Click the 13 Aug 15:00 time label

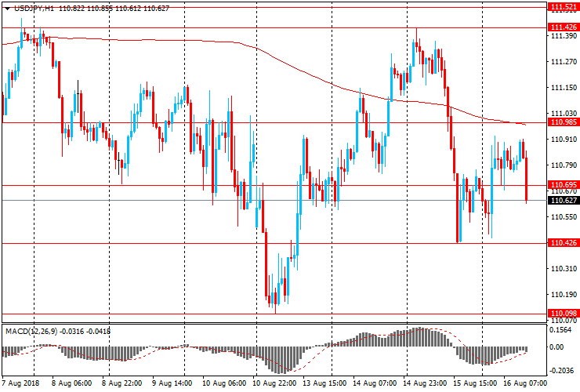[x=324, y=383]
